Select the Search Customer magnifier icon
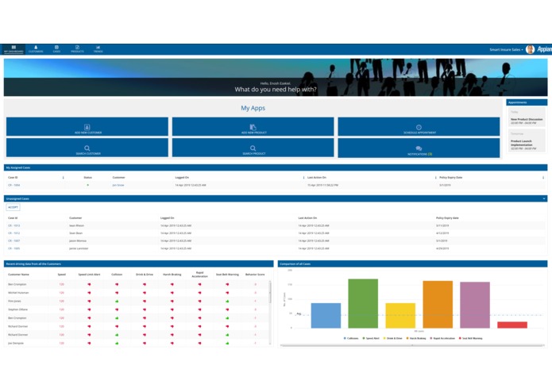This screenshot has height=392, width=552. [x=87, y=148]
